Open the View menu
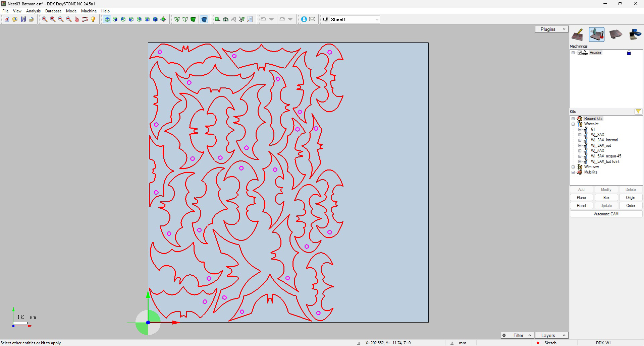 coord(17,11)
